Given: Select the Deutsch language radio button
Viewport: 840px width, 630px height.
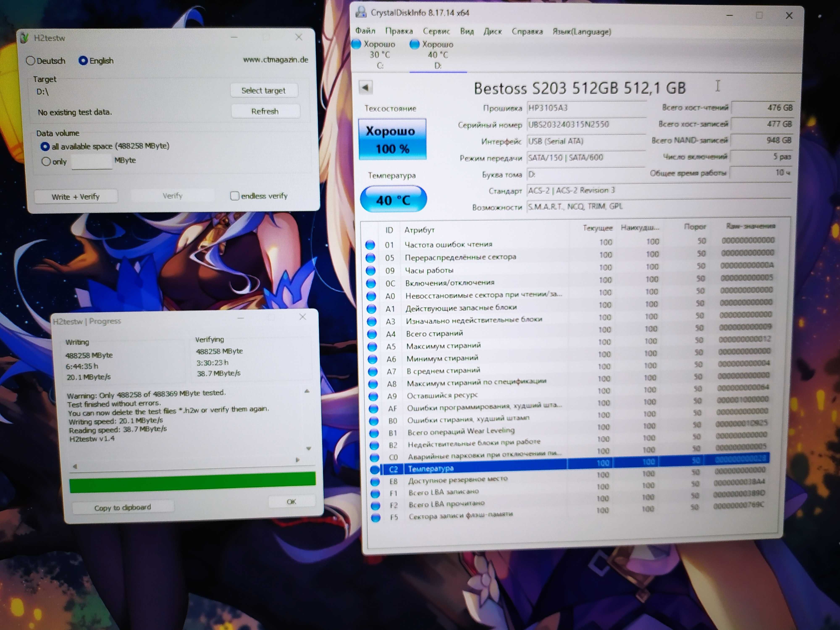Looking at the screenshot, I should point(30,61).
